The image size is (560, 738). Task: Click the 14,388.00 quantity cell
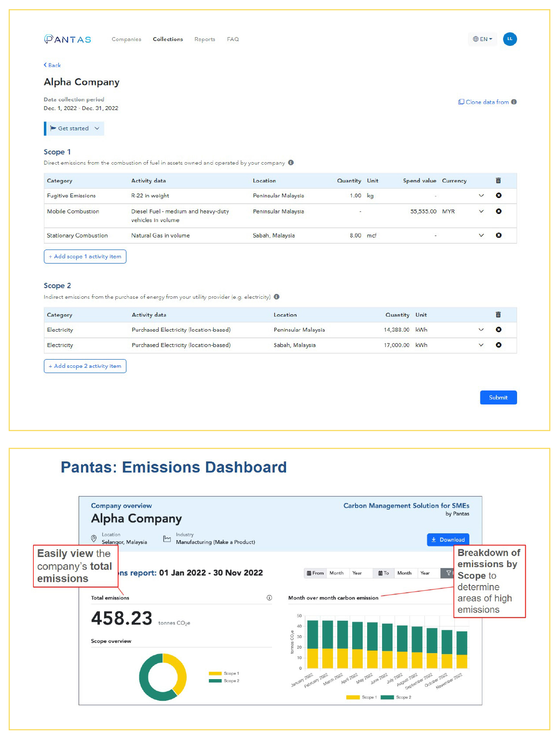tap(396, 330)
